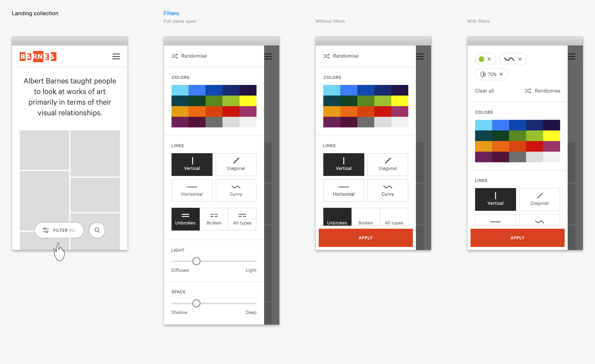Viewport: 595px width, 364px height.
Task: Click the Clear all link
Action: click(484, 91)
